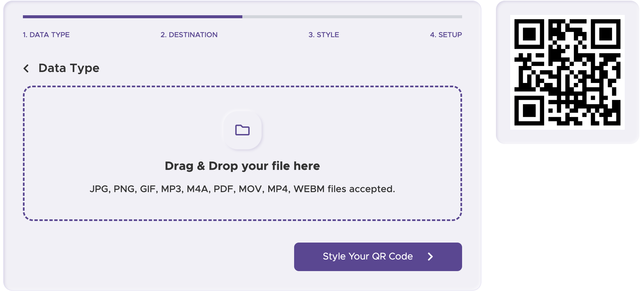Screen dimensions: 644x292
Task: Click the accepted file formats line
Action: tap(242, 189)
